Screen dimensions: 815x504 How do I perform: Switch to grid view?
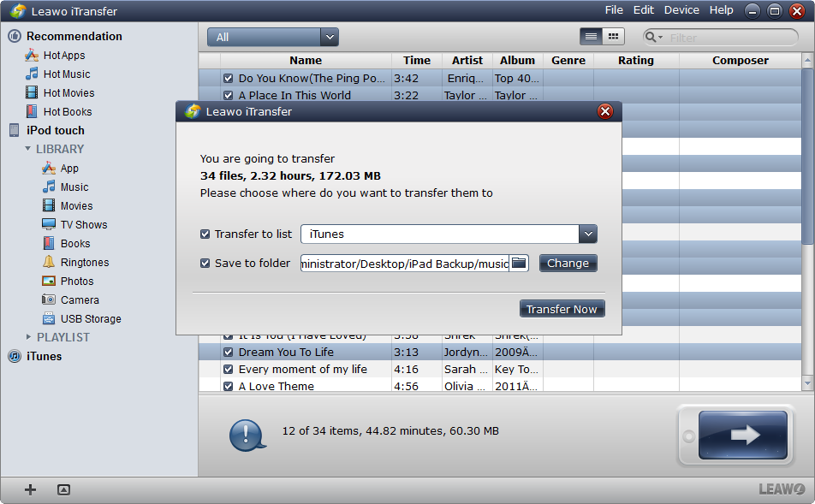click(613, 37)
